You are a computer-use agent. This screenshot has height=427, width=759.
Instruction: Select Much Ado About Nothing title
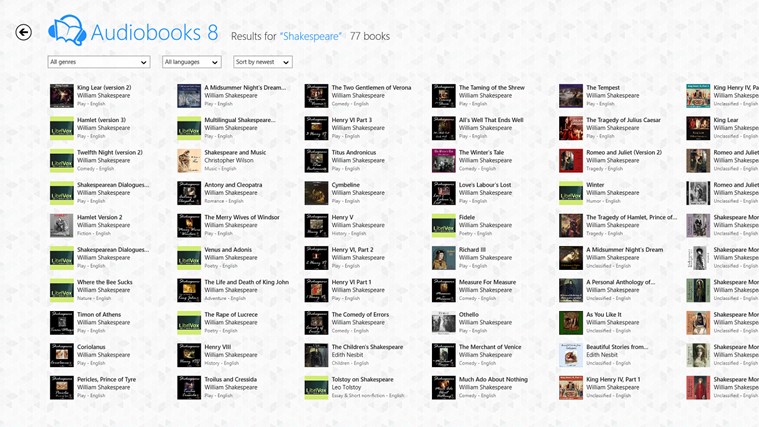pyautogui.click(x=493, y=380)
